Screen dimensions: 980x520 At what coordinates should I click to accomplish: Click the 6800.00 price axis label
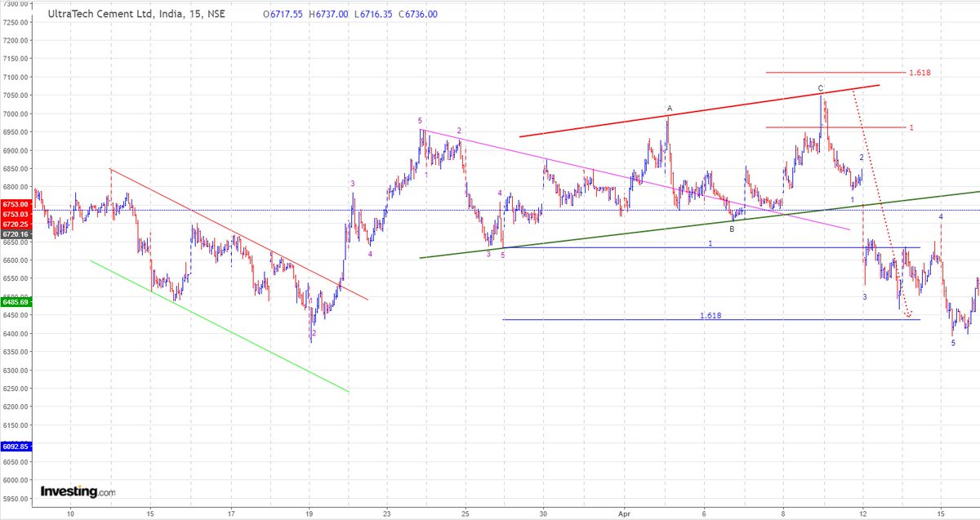tap(16, 188)
